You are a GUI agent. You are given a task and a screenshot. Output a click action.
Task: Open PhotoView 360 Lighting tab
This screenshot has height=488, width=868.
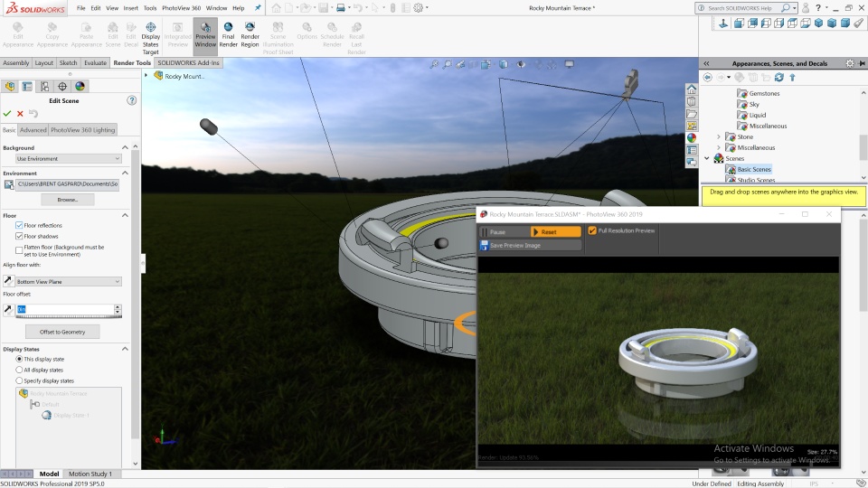pyautogui.click(x=82, y=130)
